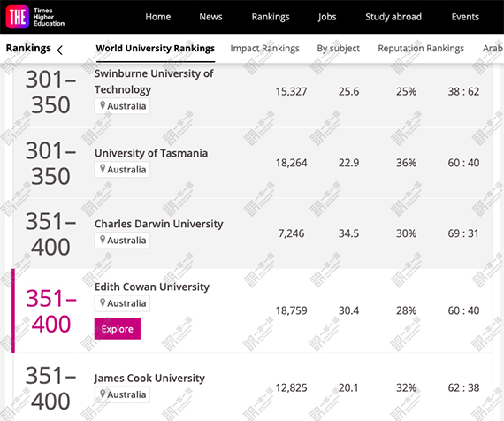This screenshot has height=421, width=504.
Task: Click rank 301–350 beside Swinburne University
Action: click(x=50, y=92)
